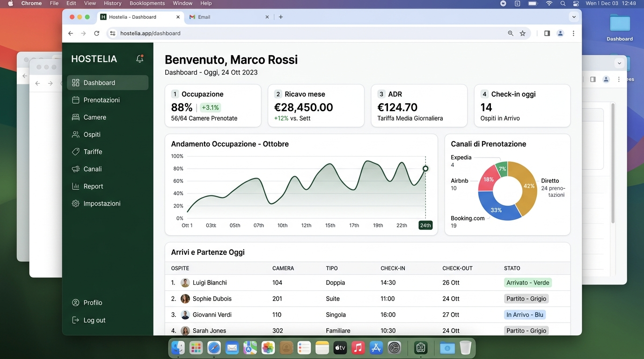Open a new tab with the plus button

(281, 17)
